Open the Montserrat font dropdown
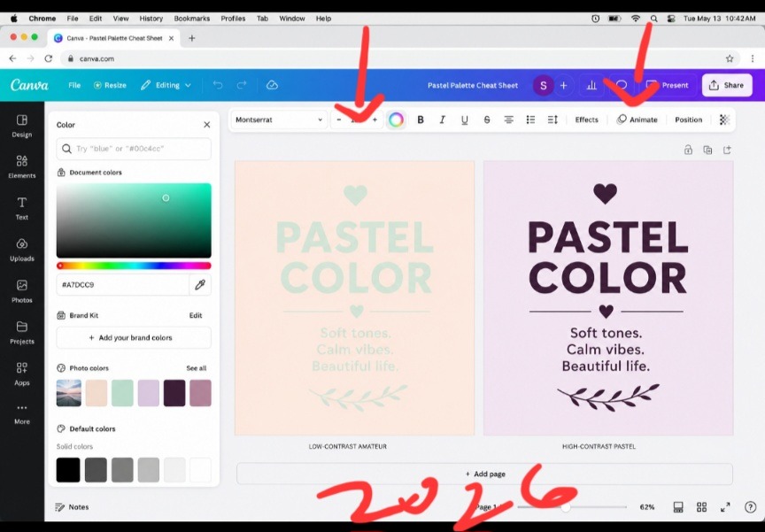Screen dimensions: 765x532 [x=279, y=120]
